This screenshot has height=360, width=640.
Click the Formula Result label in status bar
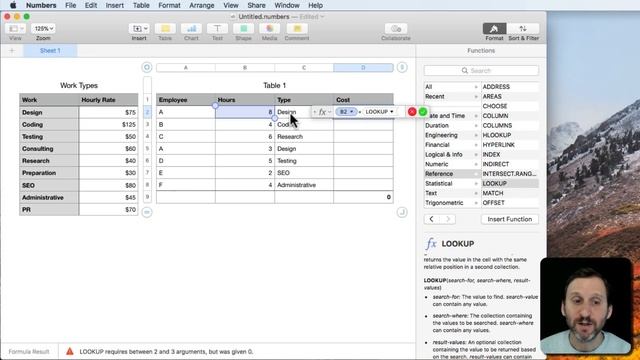(29, 351)
